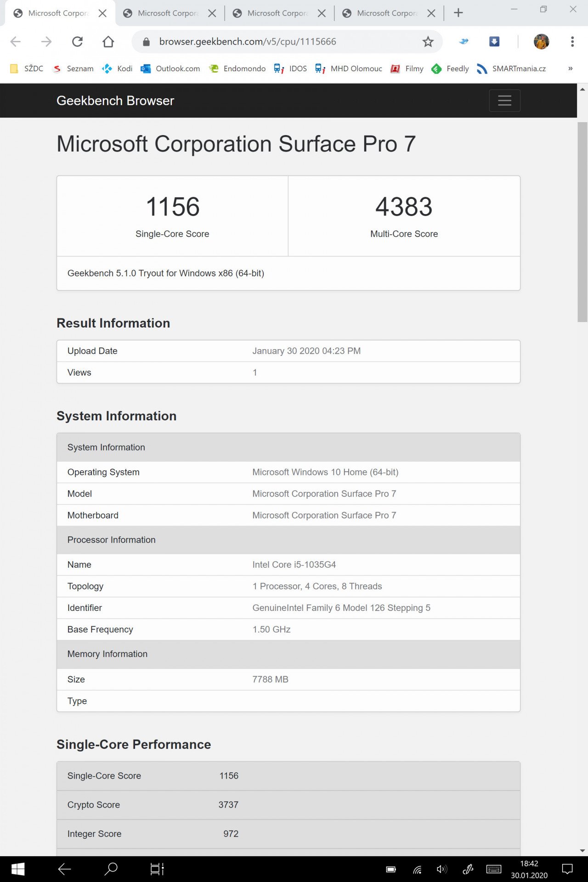
Task: Select the Integer Score value 972
Action: pyautogui.click(x=231, y=834)
